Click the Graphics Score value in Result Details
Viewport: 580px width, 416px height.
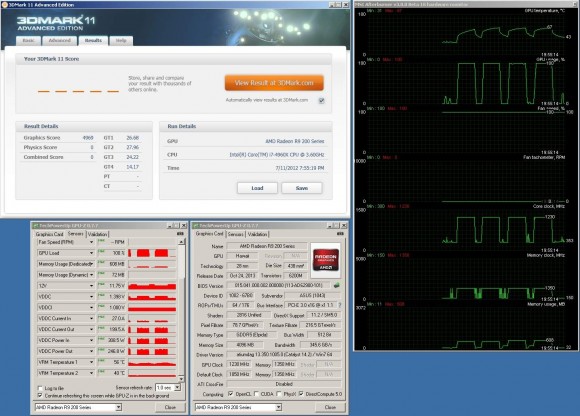click(88, 138)
